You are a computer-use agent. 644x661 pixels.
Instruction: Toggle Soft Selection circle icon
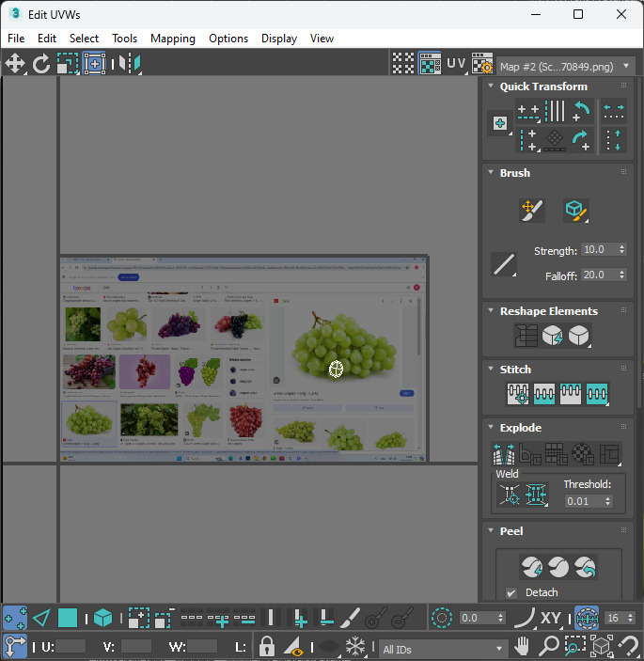coord(441,618)
